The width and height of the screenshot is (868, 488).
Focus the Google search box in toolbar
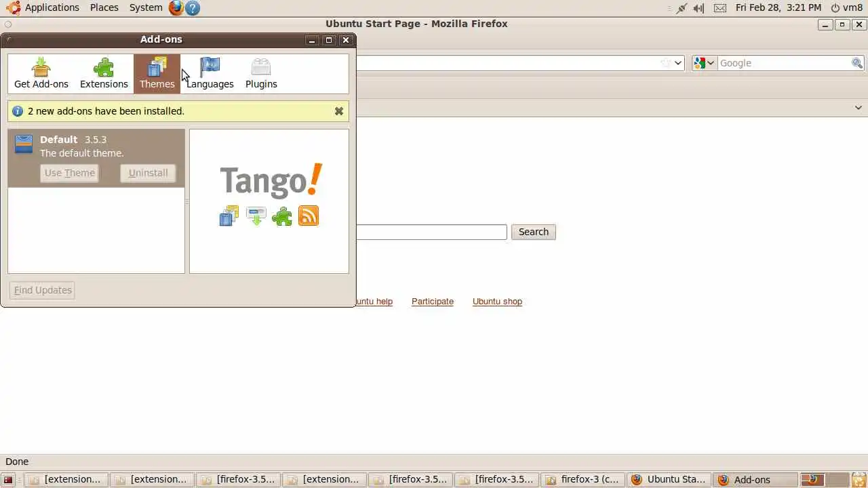click(x=784, y=63)
